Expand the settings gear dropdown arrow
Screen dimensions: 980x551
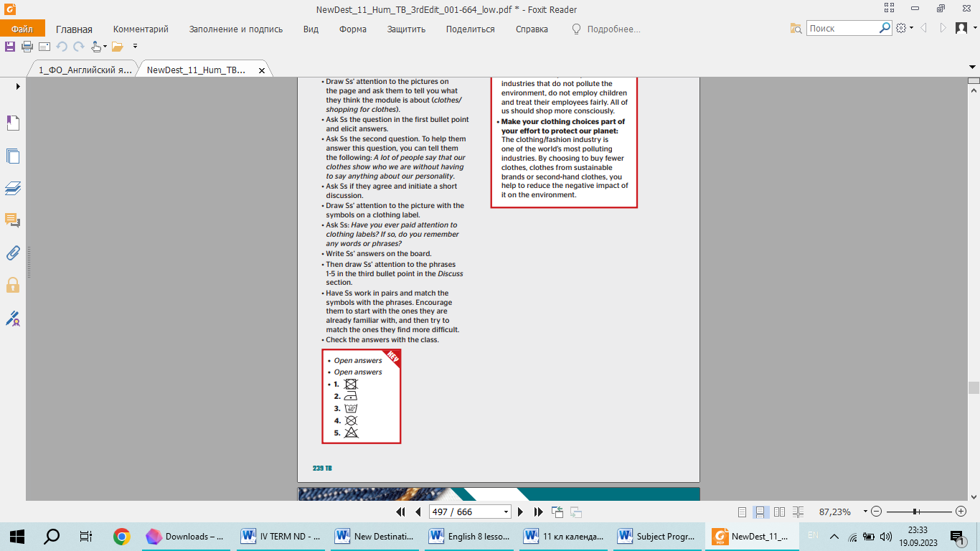pos(911,28)
